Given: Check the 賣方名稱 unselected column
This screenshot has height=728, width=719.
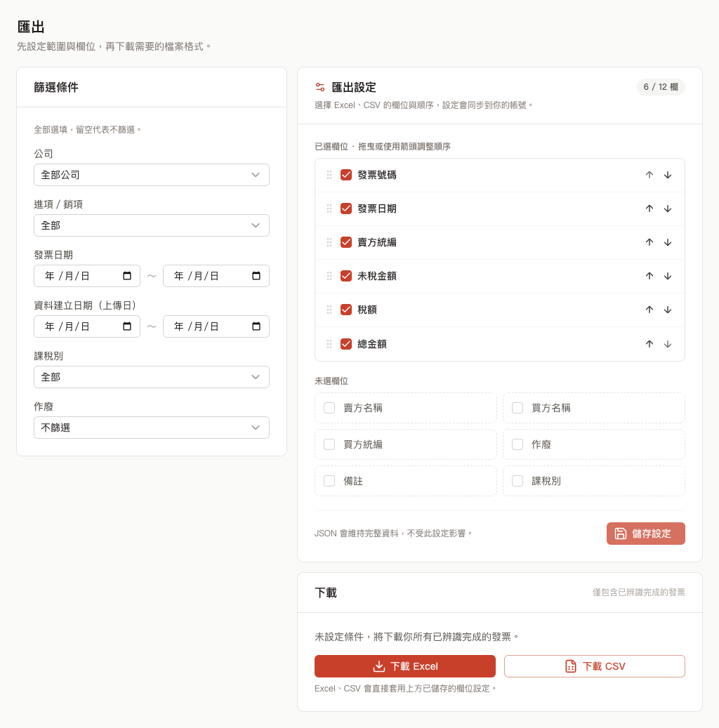Looking at the screenshot, I should pyautogui.click(x=329, y=408).
